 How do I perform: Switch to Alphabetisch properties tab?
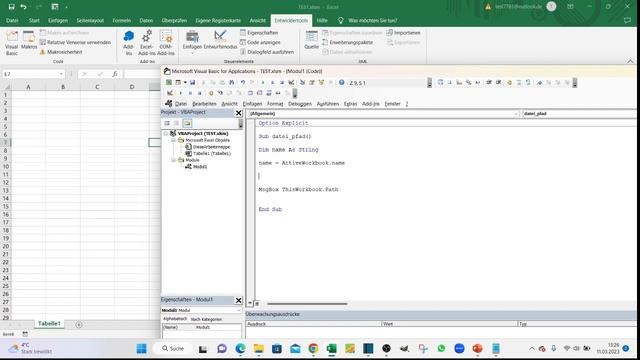175,319
